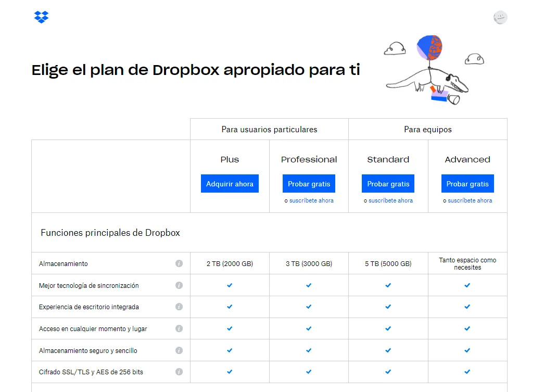
Task: Click Standard checkmark for Acceso en cualquier momento
Action: (x=388, y=328)
